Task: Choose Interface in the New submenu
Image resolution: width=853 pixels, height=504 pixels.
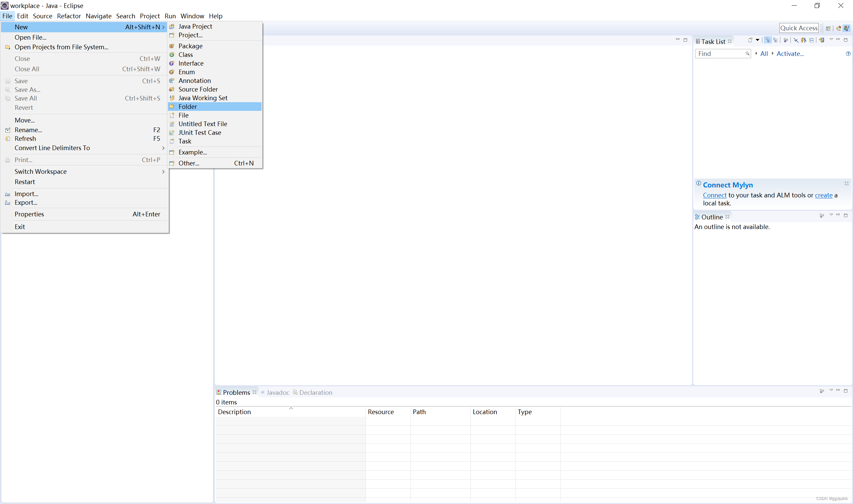Action: click(215, 63)
